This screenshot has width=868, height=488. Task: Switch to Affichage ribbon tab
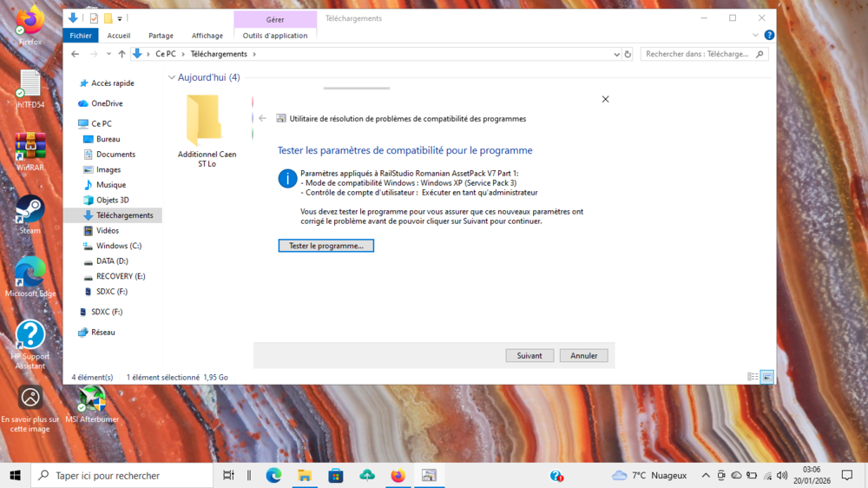207,36
